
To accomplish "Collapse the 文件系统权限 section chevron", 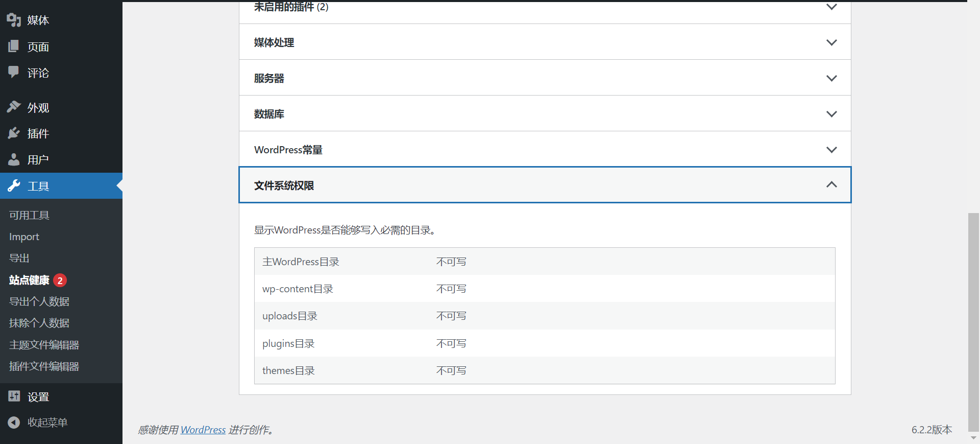I will (831, 184).
